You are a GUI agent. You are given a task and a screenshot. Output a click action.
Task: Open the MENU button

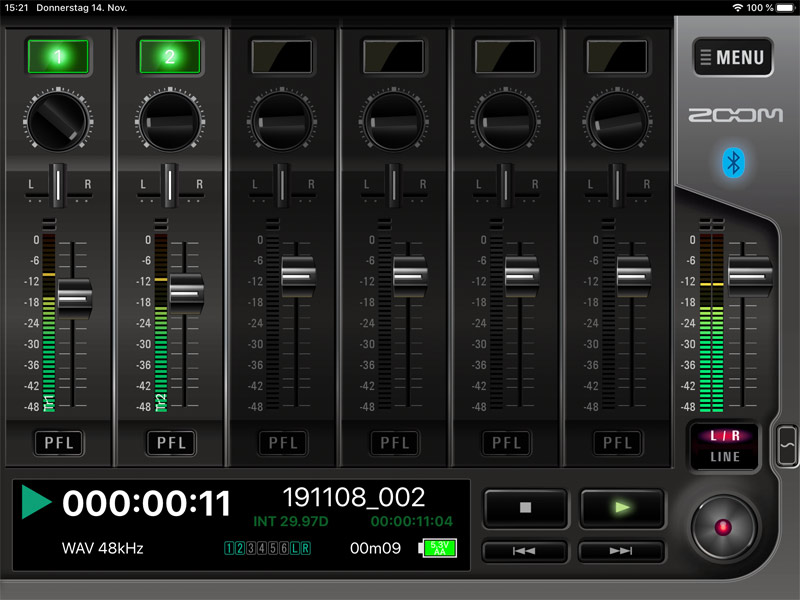click(732, 58)
